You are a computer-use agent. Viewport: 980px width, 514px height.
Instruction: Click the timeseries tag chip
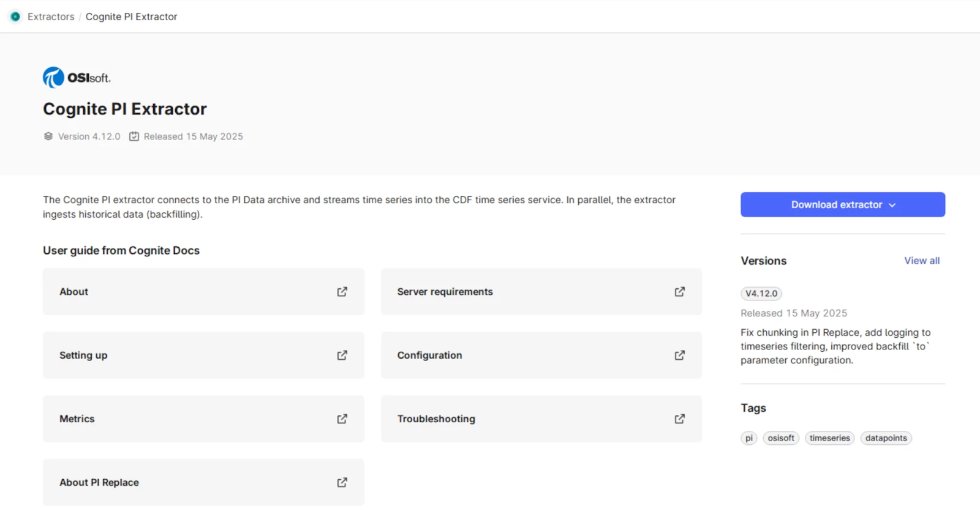829,438
